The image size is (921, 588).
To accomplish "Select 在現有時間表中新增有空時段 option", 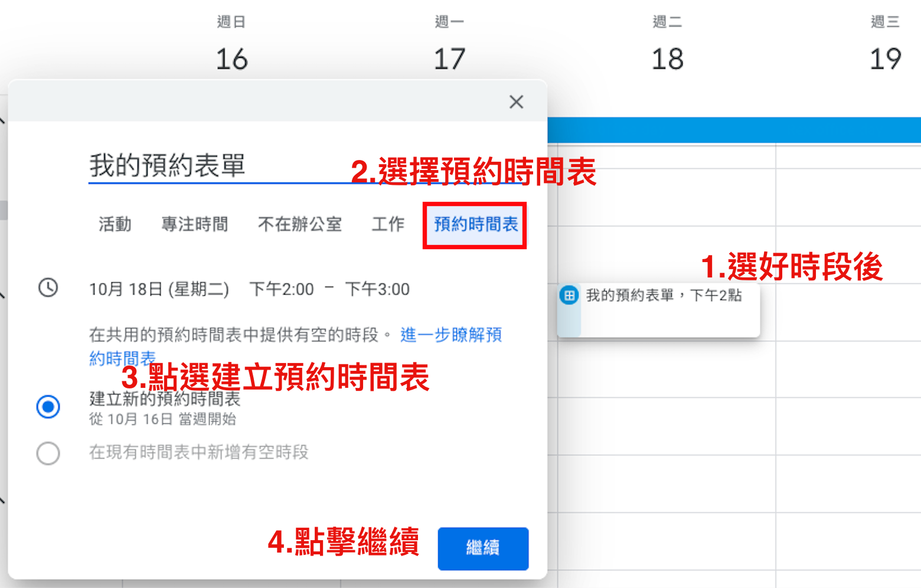I will (x=48, y=453).
